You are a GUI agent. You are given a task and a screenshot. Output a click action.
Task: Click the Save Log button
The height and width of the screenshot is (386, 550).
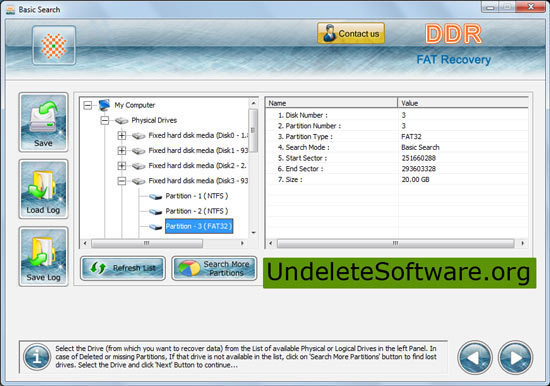click(x=43, y=256)
